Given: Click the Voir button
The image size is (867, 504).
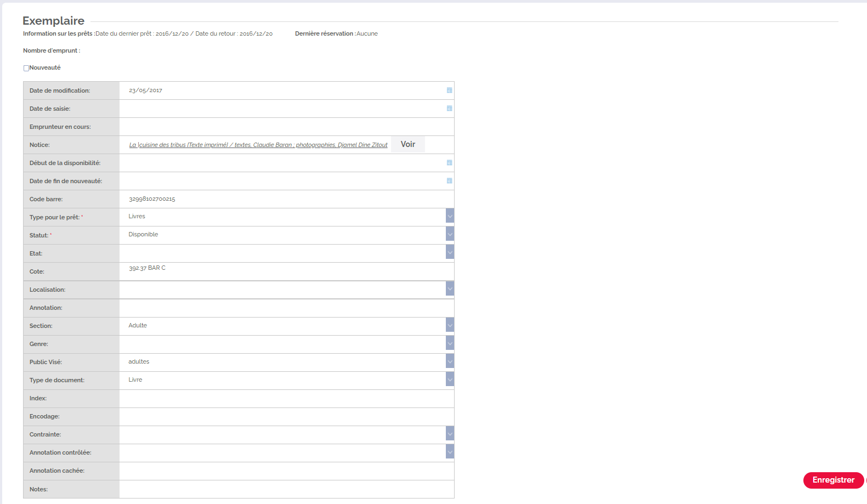Looking at the screenshot, I should [408, 144].
